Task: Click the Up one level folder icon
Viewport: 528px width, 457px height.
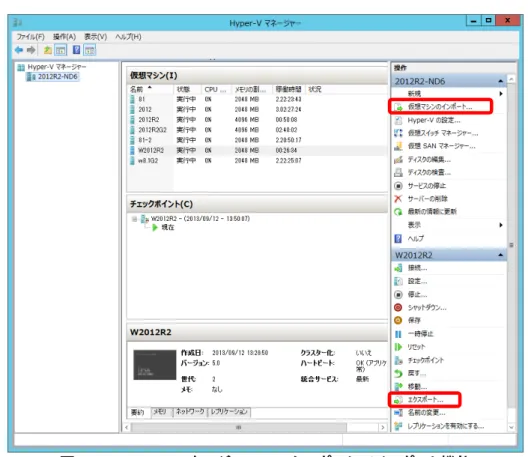Action: tap(47, 50)
